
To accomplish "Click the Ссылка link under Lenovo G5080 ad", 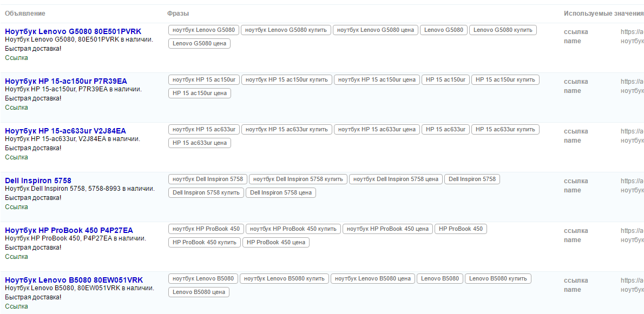I will (x=16, y=58).
